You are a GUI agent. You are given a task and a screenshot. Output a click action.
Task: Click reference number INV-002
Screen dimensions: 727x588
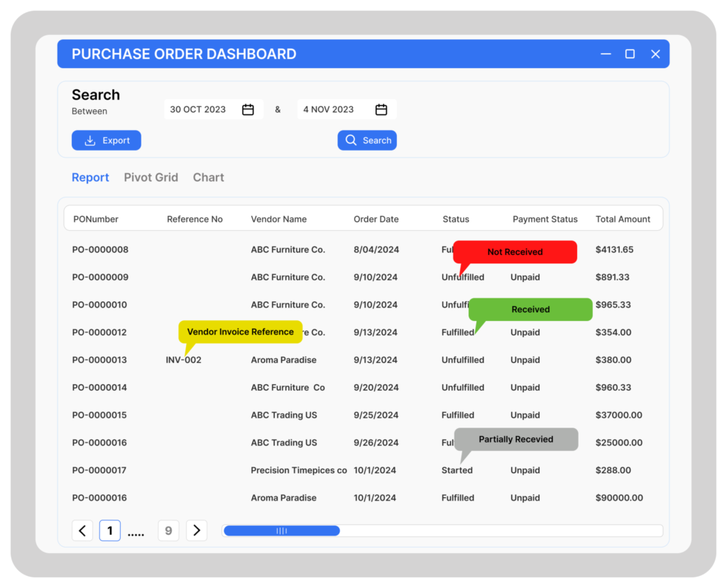pyautogui.click(x=184, y=360)
